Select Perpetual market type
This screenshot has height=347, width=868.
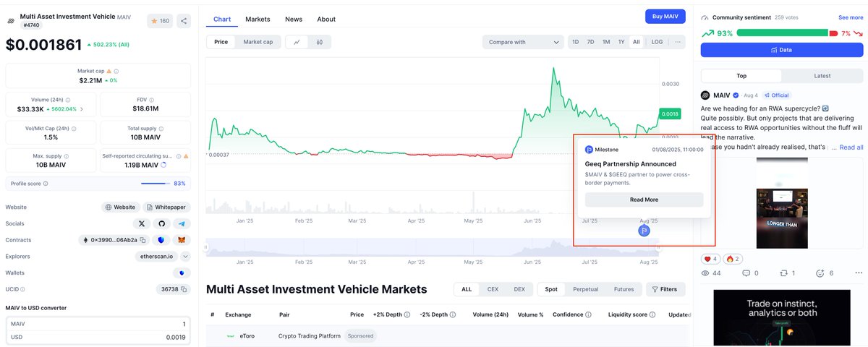pos(585,289)
